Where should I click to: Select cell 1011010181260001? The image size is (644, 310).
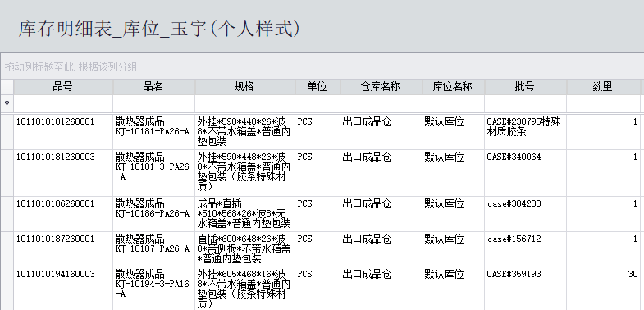(x=63, y=132)
